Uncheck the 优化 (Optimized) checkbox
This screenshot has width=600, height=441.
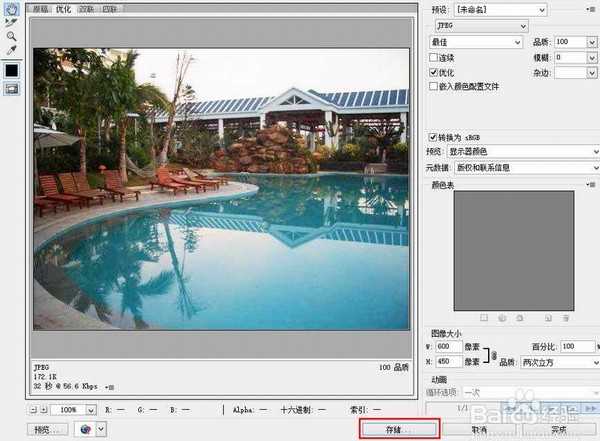pos(433,72)
